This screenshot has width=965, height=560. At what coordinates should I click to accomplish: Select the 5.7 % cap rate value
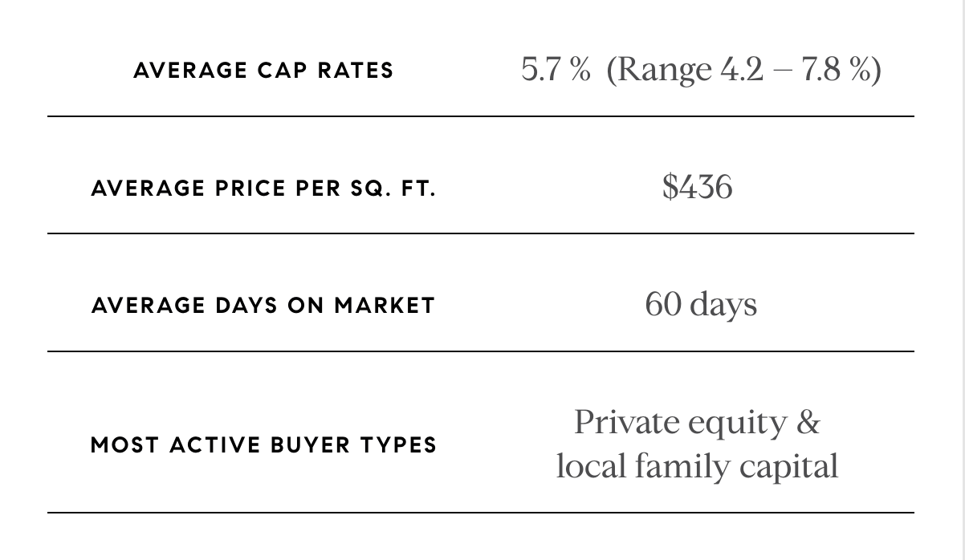point(555,70)
